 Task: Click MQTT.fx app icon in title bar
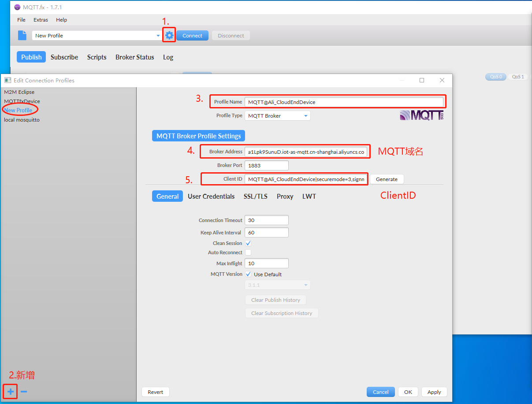17,7
